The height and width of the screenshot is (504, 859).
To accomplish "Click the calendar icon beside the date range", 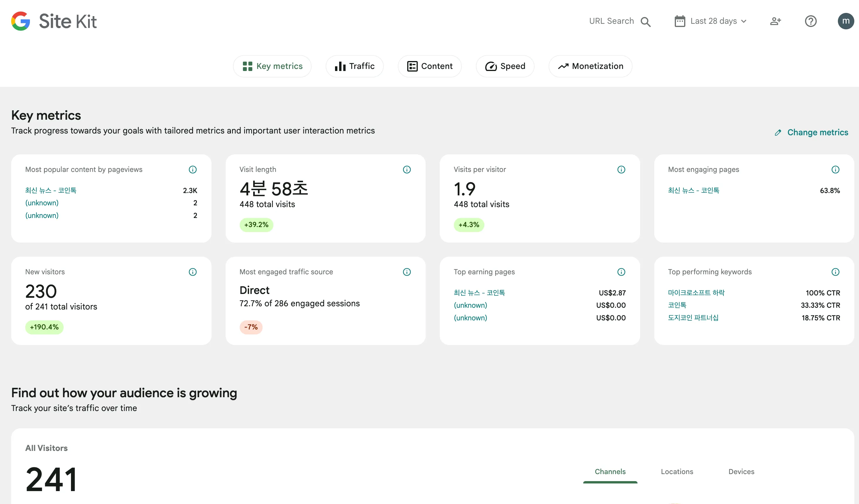I will [x=680, y=21].
